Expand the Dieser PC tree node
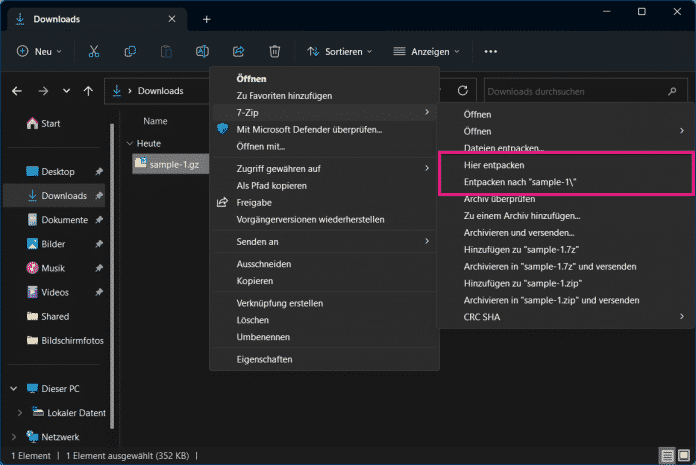This screenshot has height=465, width=696. (13, 388)
